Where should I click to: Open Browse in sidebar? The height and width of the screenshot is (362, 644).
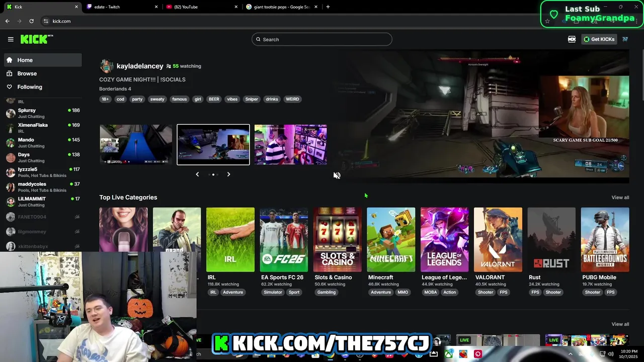(x=43, y=73)
